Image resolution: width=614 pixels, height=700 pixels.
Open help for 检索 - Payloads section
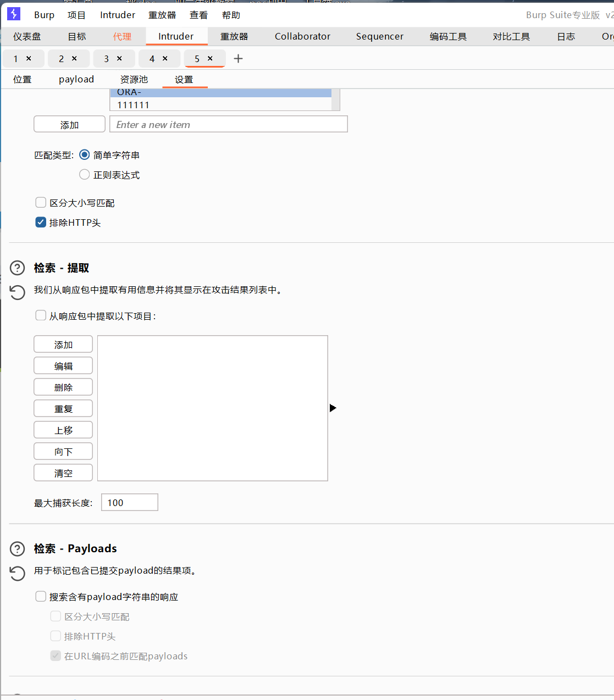pos(18,549)
